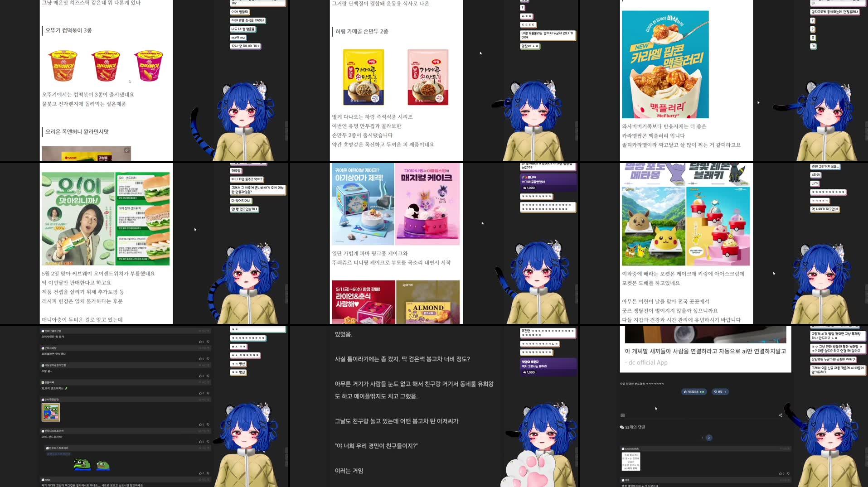Open the Poké Ball ice cream image
The image size is (868, 487).
718,226
